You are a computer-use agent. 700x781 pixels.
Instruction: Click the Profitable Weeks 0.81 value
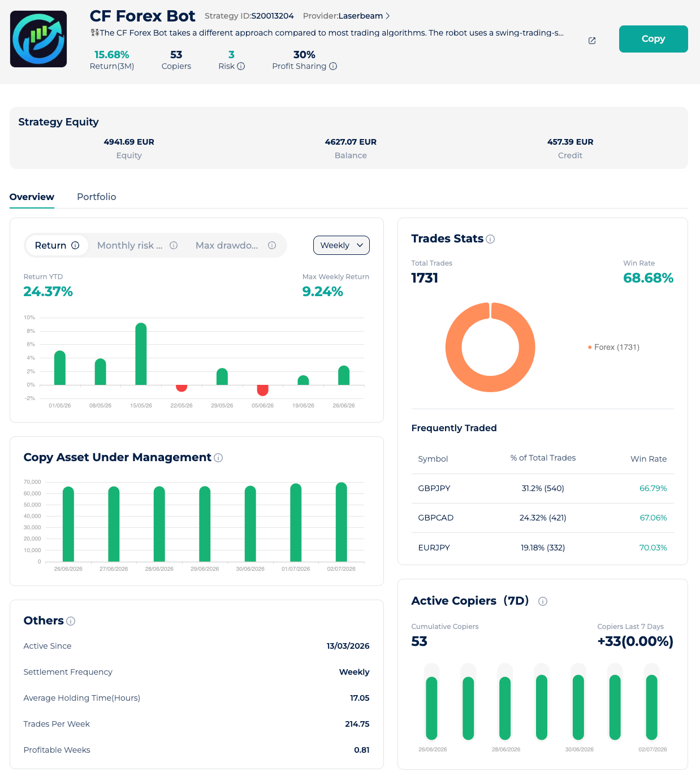point(362,750)
